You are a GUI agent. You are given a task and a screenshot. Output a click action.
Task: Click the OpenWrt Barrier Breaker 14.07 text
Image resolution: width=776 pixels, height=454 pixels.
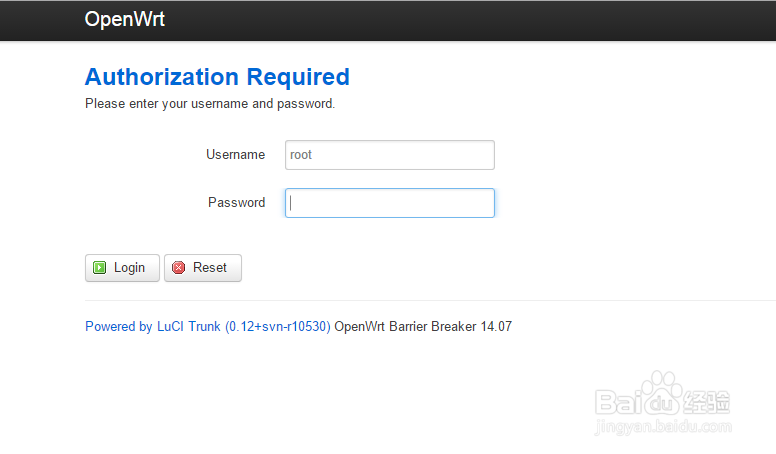(423, 327)
